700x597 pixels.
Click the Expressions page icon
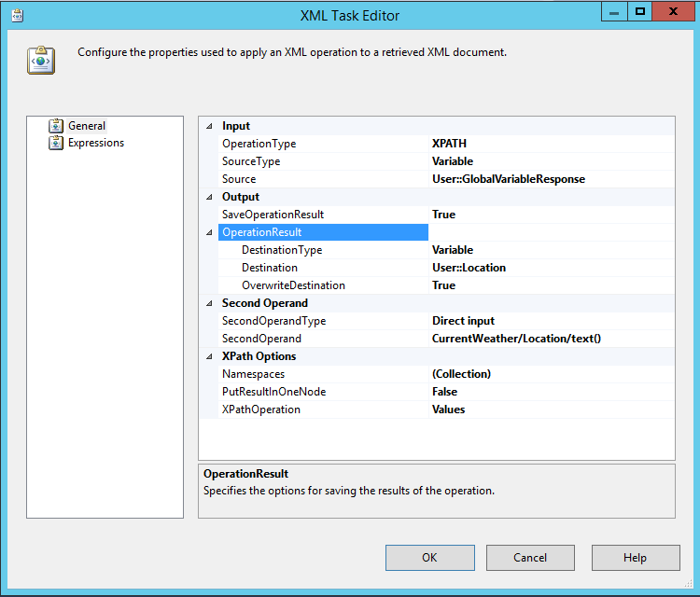click(x=56, y=143)
